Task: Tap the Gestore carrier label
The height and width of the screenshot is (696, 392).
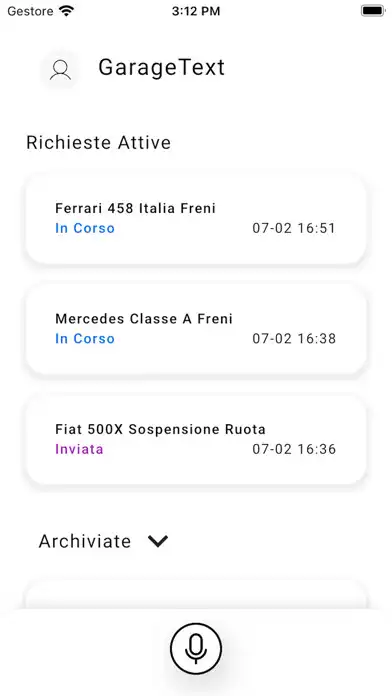Action: click(x=30, y=11)
